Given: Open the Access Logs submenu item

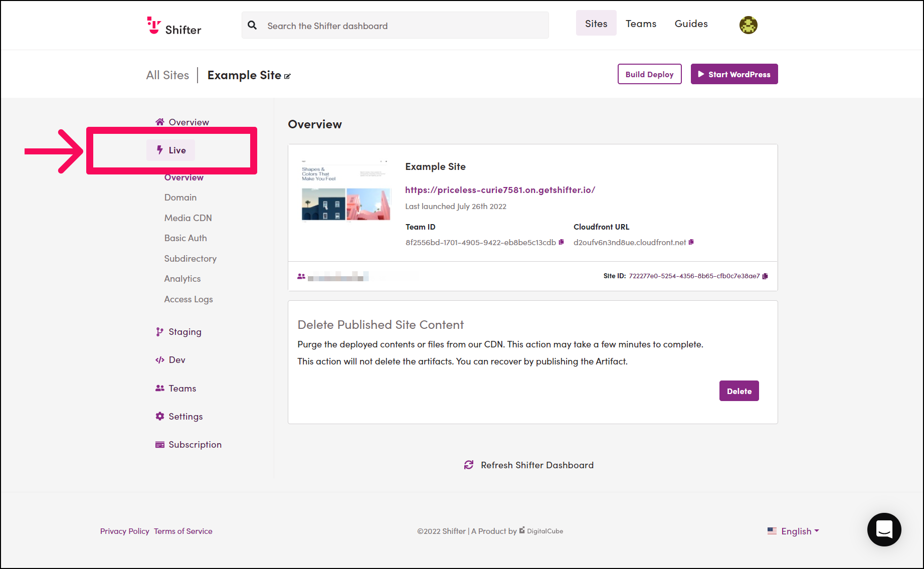Looking at the screenshot, I should pos(189,299).
